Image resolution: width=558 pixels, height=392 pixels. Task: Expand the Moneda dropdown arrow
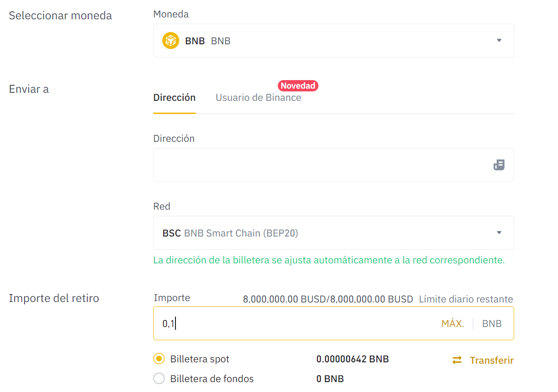499,41
